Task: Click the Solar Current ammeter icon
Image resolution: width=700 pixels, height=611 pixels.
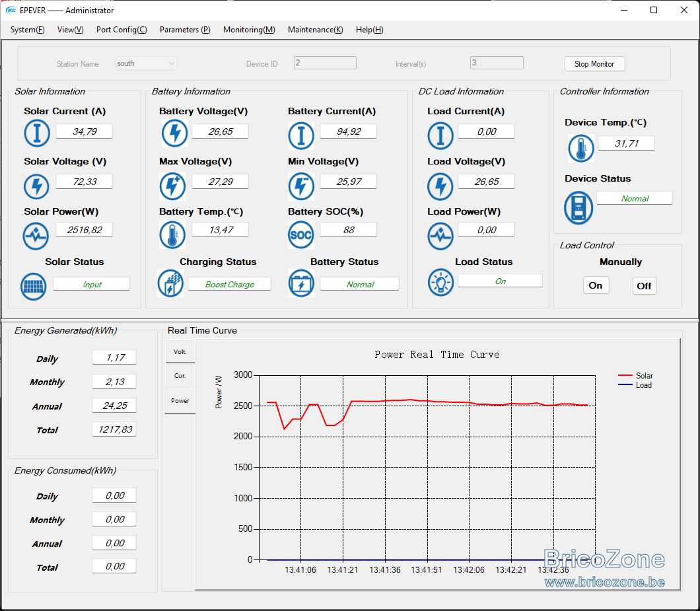Action: point(36,133)
